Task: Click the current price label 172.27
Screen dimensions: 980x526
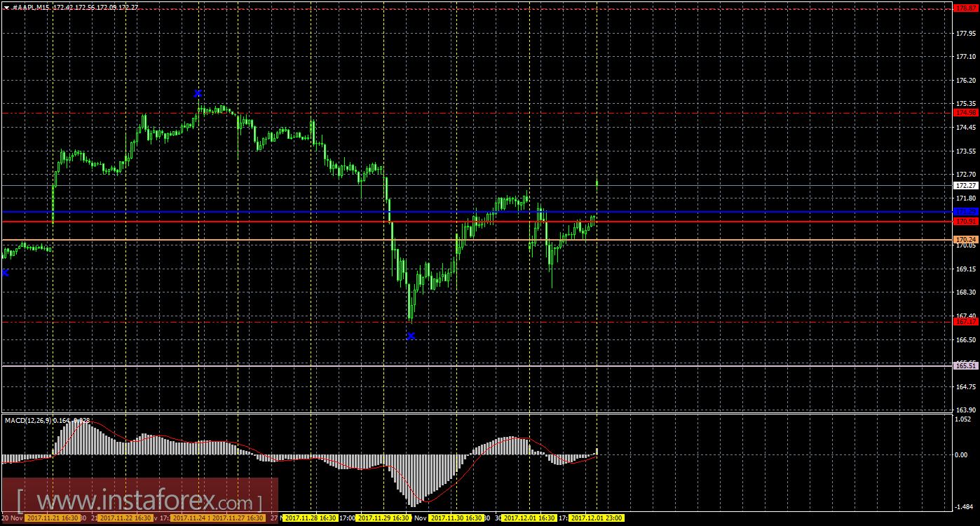Action: pos(966,185)
